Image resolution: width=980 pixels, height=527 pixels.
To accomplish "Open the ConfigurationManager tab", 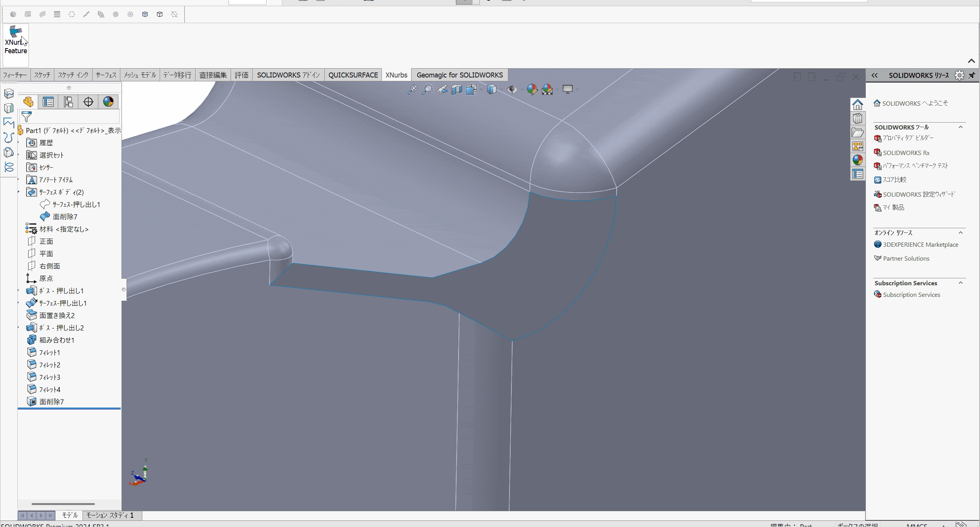I will coord(68,102).
